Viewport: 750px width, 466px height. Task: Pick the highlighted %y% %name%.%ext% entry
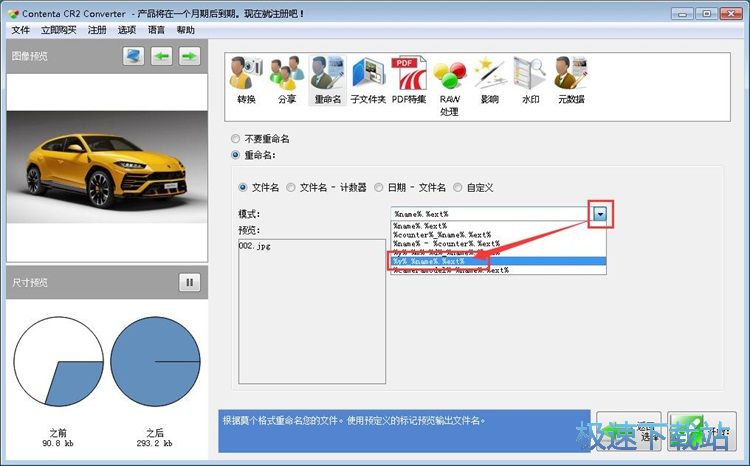498,261
